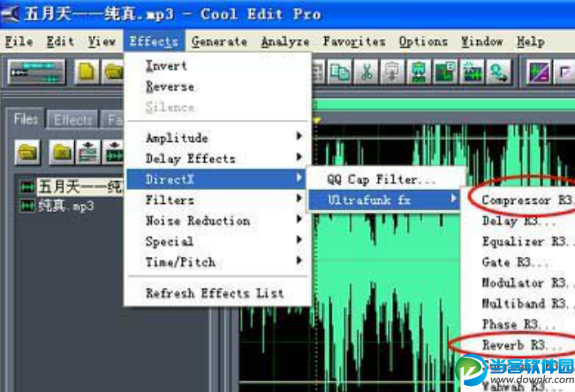Click the paste toolbar icon
The height and width of the screenshot is (392, 575).
click(392, 72)
